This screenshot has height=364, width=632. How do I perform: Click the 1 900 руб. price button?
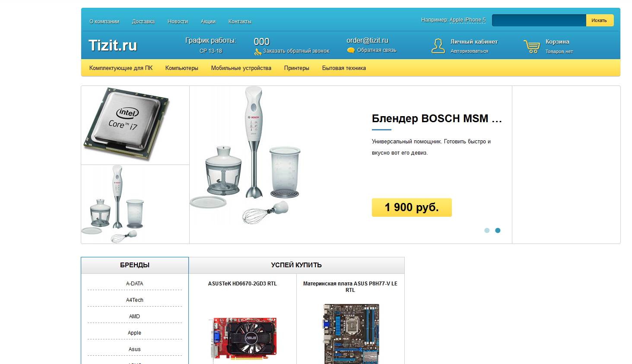412,208
